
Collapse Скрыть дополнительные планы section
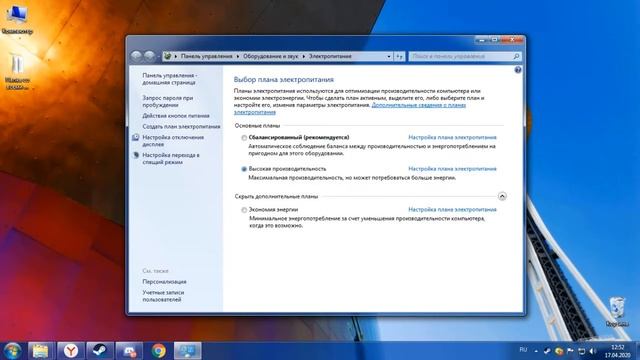coord(502,196)
